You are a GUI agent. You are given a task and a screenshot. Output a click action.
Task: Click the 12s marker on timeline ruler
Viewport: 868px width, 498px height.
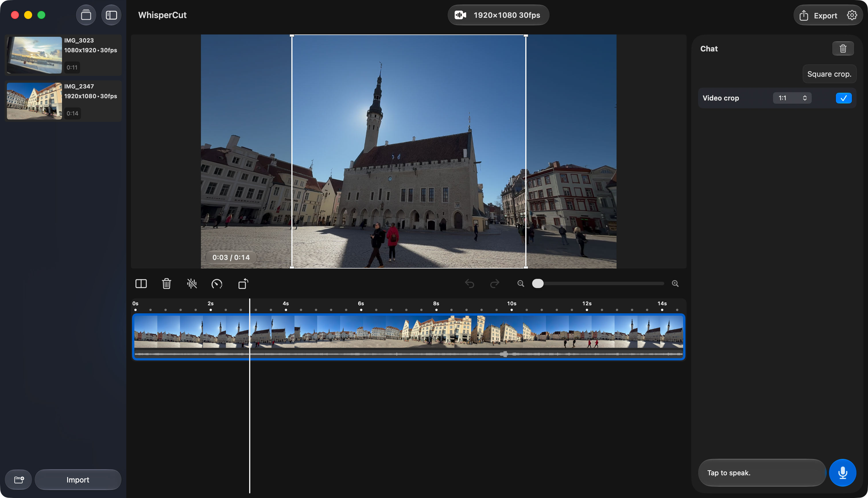click(x=587, y=303)
